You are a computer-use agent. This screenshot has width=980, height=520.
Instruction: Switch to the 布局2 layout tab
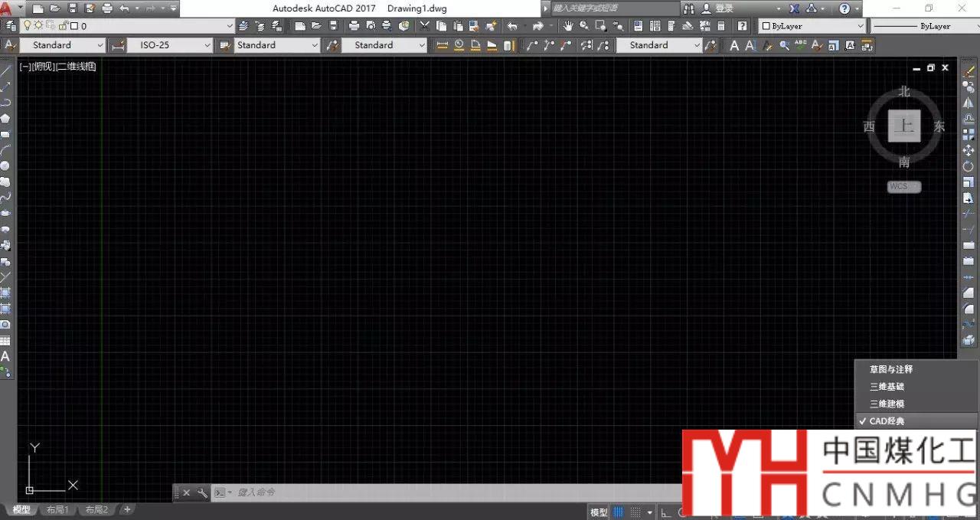click(96, 509)
